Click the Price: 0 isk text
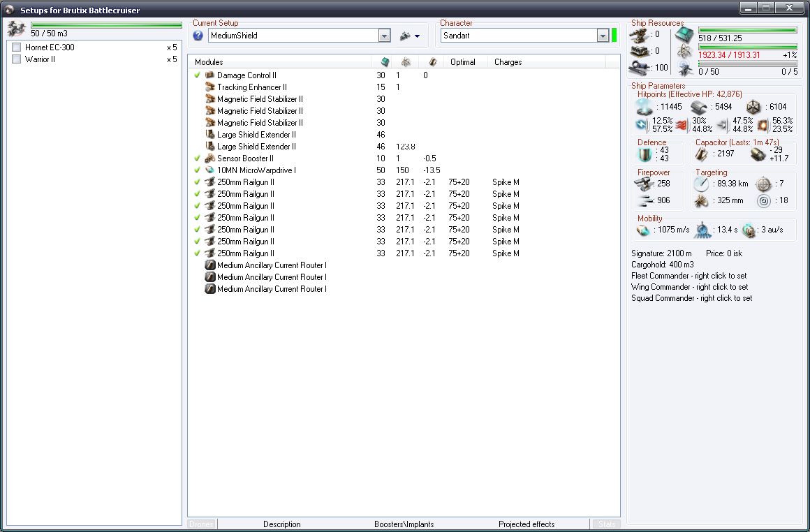 click(723, 253)
